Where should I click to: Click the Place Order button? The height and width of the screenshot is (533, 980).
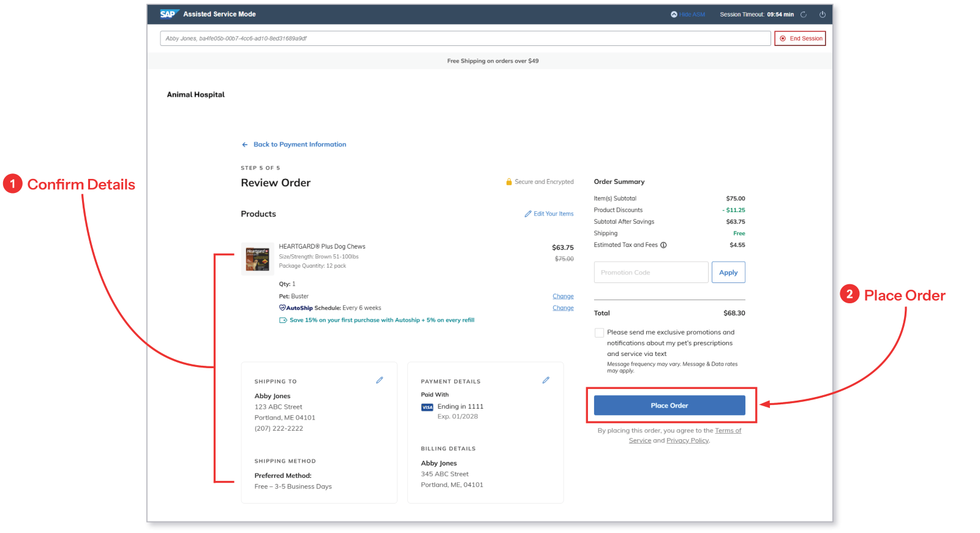tap(669, 406)
